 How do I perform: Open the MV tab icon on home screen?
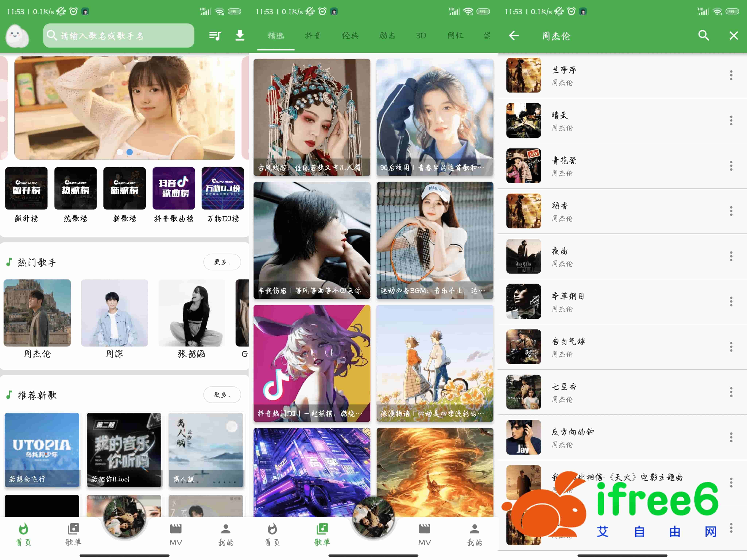pos(176,529)
